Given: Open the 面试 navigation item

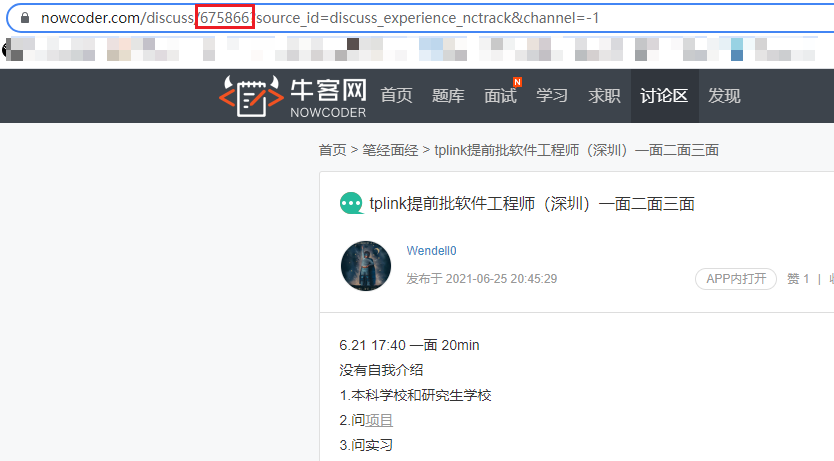Looking at the screenshot, I should 500,96.
